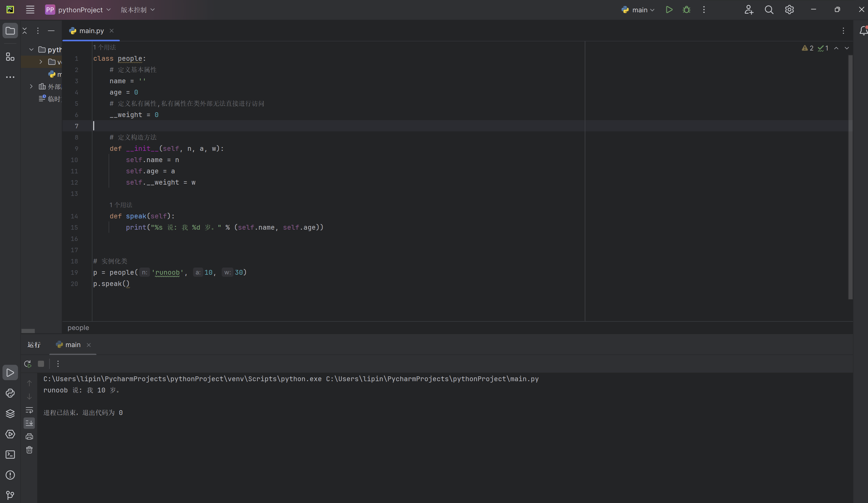The image size is (868, 503).
Task: Click the Project panel horizontal scrollbar
Action: pos(28,331)
